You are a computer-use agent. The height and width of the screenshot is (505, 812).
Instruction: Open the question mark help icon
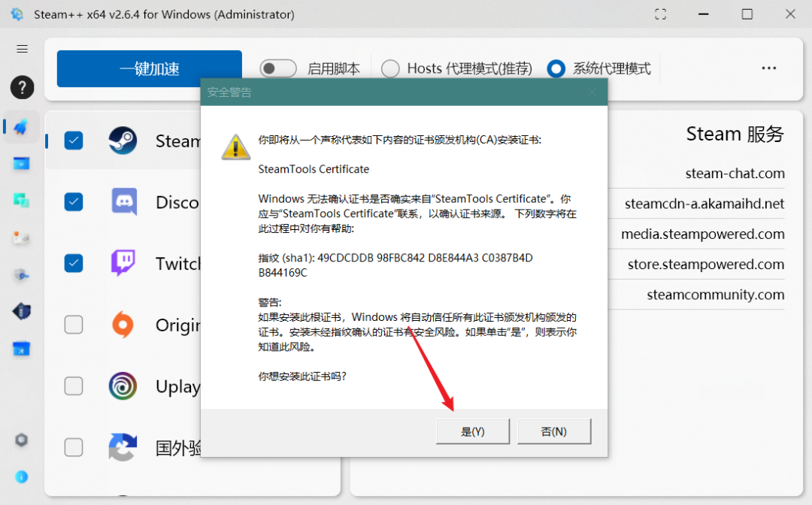pyautogui.click(x=22, y=87)
